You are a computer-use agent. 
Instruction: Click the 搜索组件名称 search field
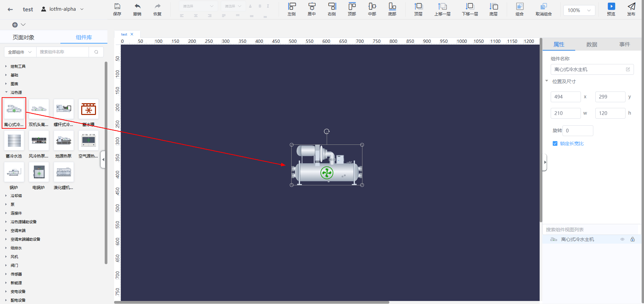[62, 52]
